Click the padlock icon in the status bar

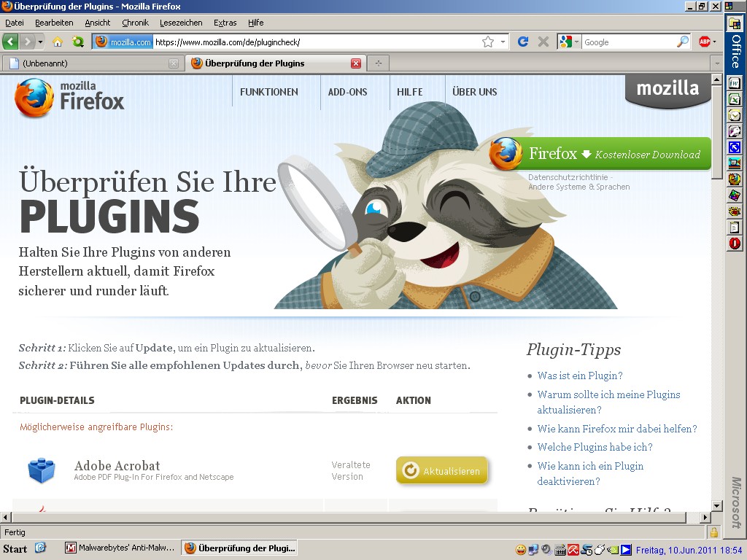tap(713, 532)
